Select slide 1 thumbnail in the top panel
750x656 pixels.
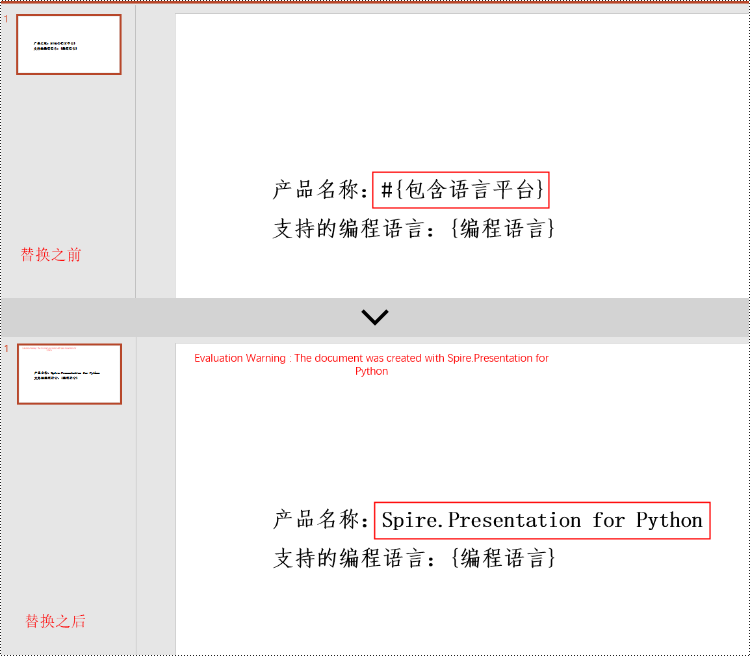(69, 44)
